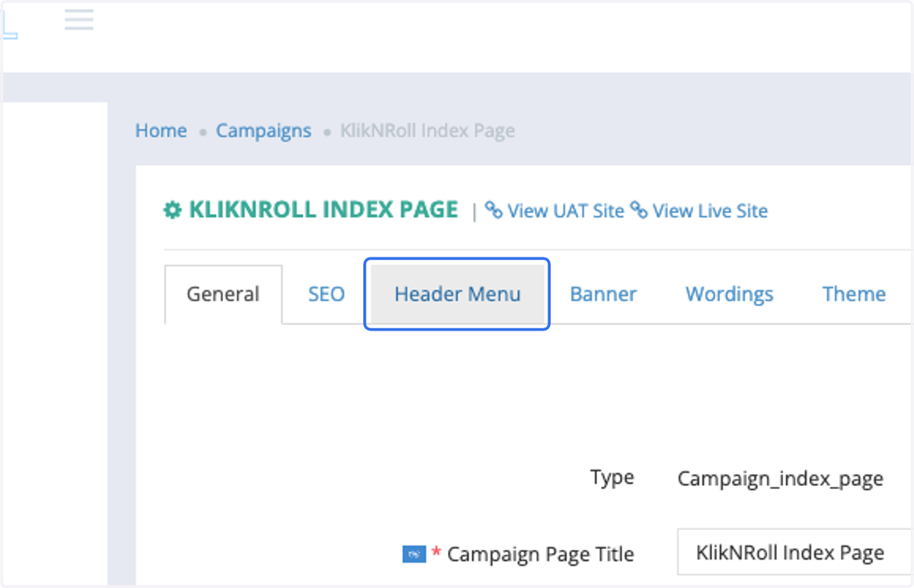
Task: Open the View UAT Site link
Action: 566,210
